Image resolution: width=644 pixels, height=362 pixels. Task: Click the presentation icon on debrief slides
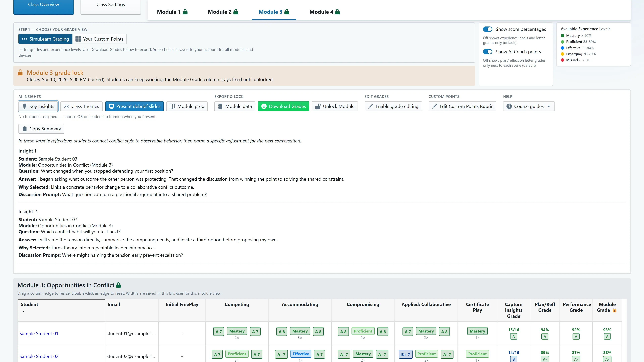[x=111, y=106]
